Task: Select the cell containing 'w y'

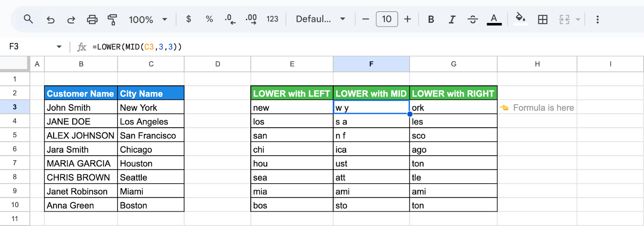Action: (x=371, y=108)
